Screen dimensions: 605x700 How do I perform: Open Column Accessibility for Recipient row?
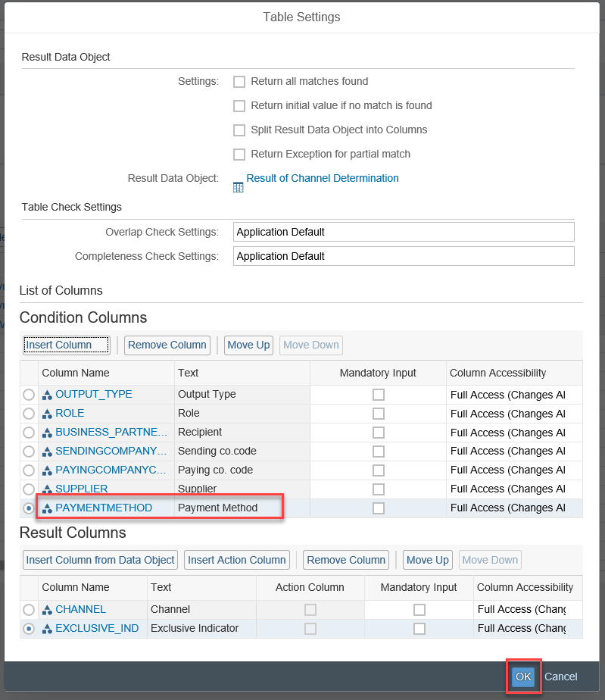point(514,433)
